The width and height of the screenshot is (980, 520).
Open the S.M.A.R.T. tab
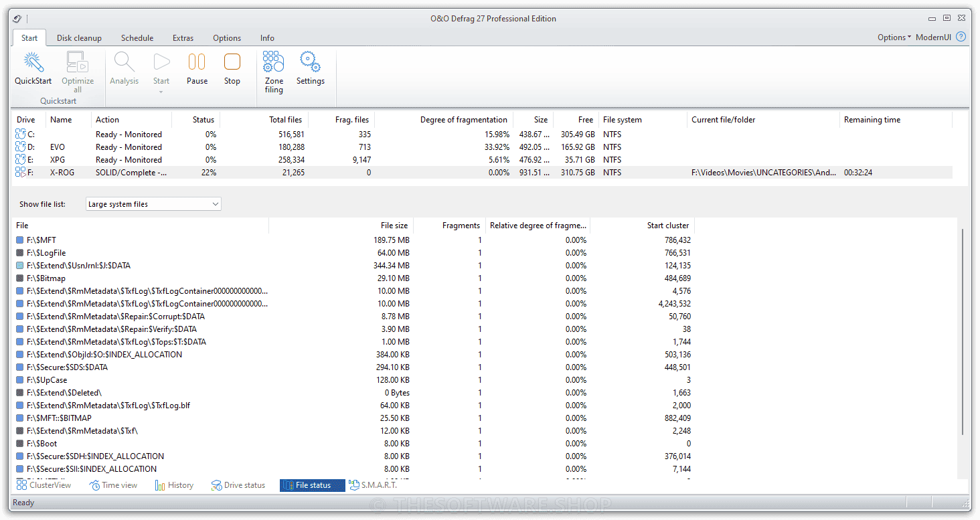pyautogui.click(x=374, y=485)
